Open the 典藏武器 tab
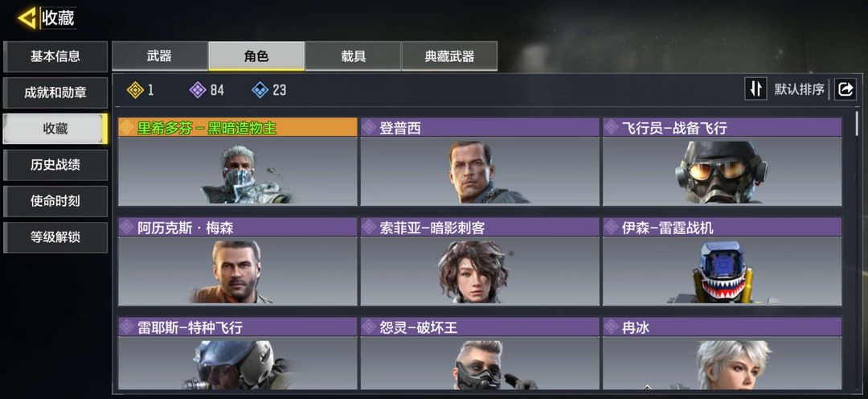 (449, 56)
